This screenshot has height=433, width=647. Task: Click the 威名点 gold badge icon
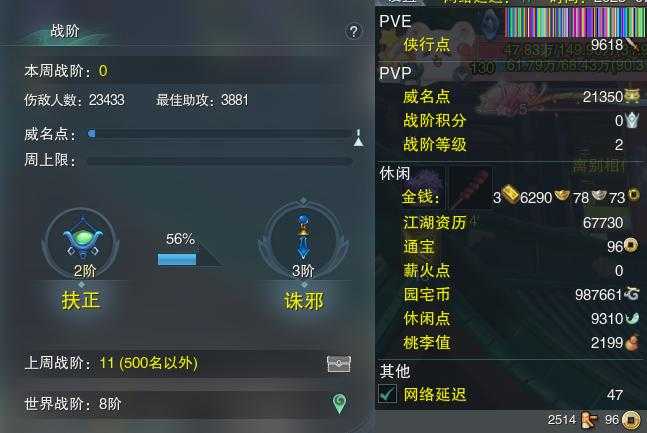[x=632, y=96]
